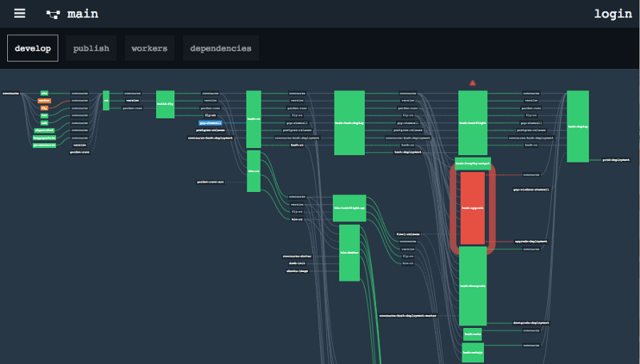The height and width of the screenshot is (364, 640).
Task: Open the workers group tab
Action: [x=150, y=49]
